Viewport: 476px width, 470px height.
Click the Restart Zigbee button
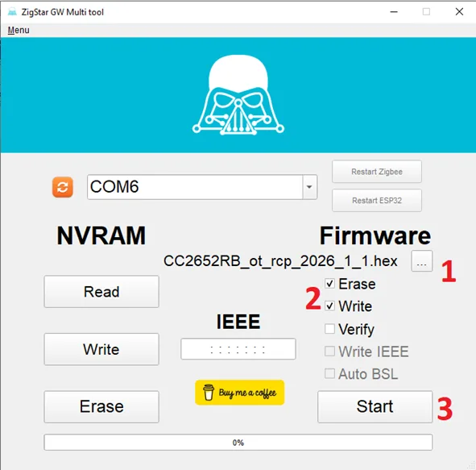(x=377, y=172)
